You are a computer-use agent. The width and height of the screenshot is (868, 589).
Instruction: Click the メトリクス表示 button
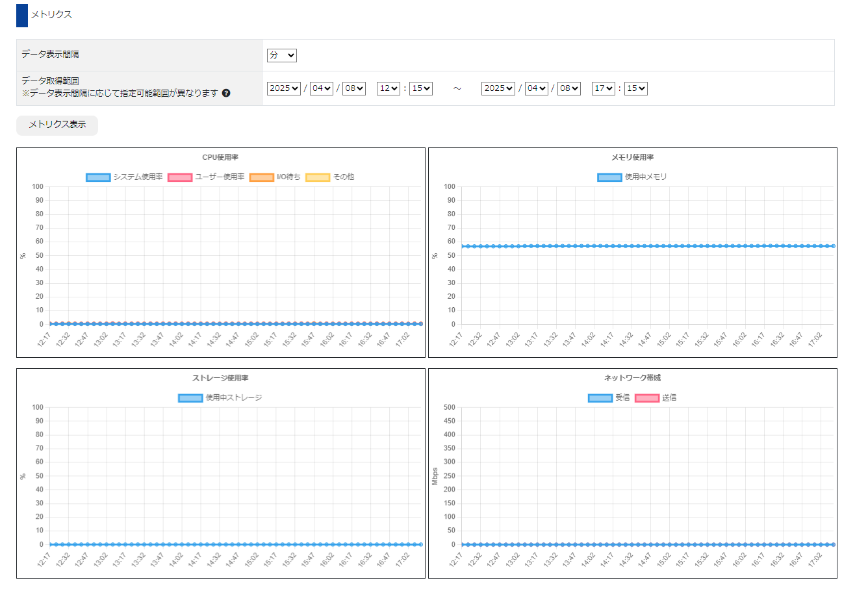(x=57, y=125)
